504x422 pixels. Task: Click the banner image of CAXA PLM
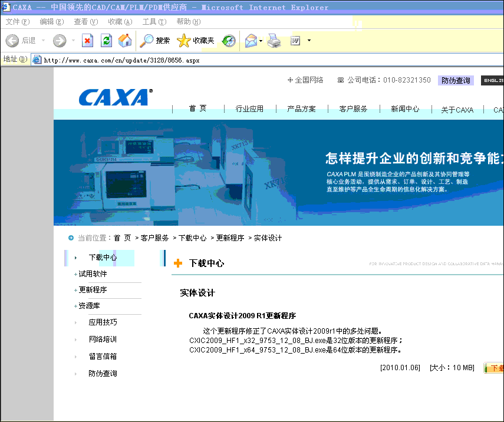[x=279, y=173]
